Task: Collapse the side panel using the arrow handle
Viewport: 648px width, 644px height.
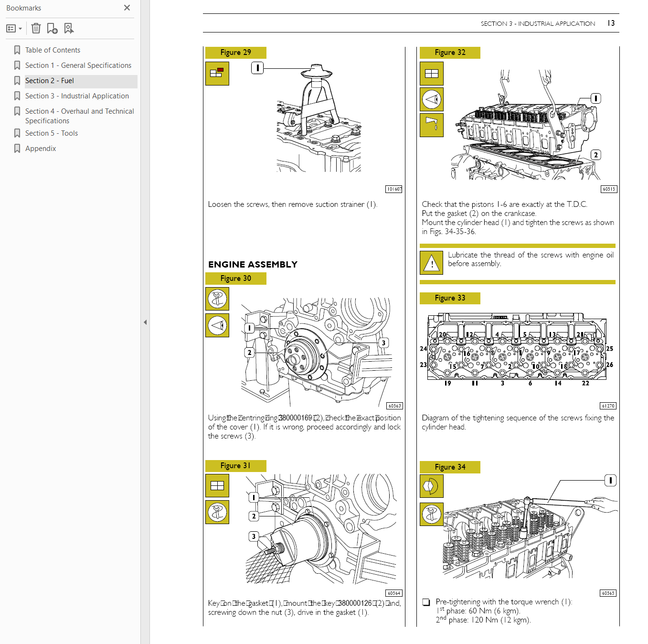Action: point(145,322)
